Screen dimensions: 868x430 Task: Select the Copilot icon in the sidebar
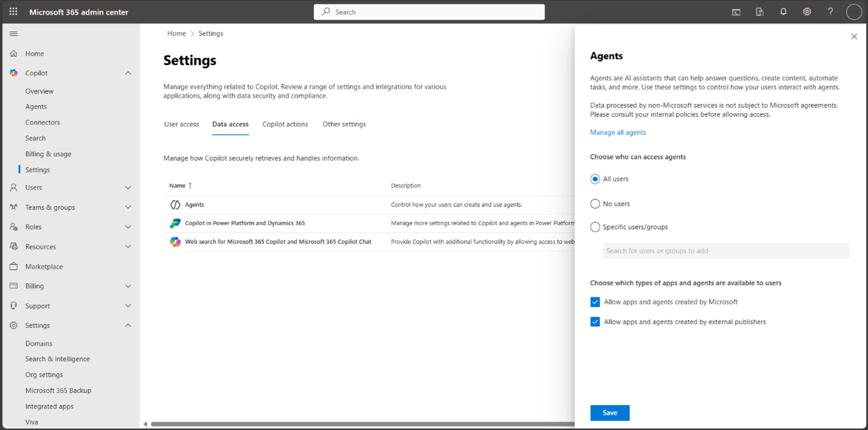click(x=13, y=72)
